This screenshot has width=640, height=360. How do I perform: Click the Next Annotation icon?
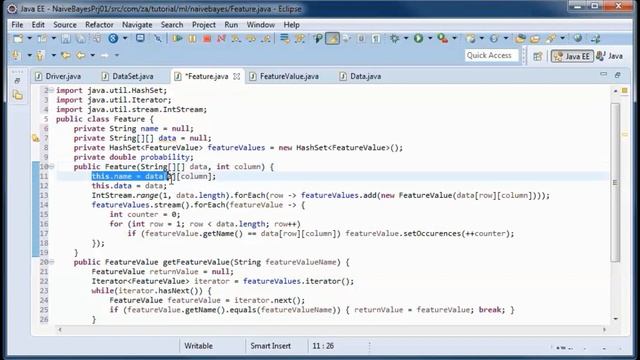(16, 56)
